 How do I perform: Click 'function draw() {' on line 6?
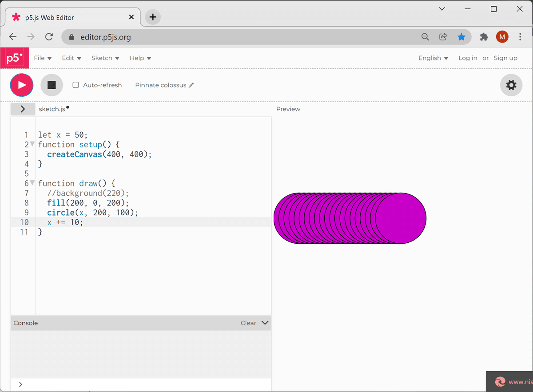coord(77,183)
